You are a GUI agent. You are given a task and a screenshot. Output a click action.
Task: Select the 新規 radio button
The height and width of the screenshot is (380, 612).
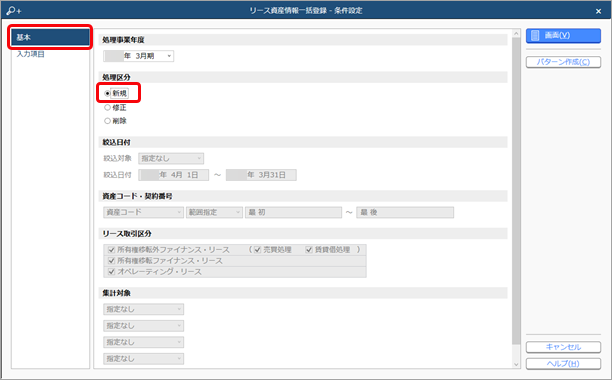click(107, 94)
